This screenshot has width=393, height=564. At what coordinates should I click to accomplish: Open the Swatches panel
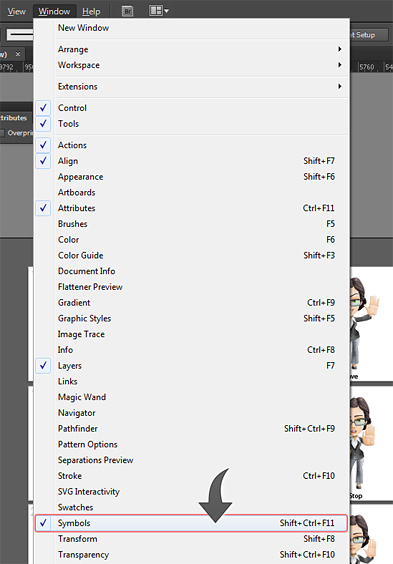(x=192, y=508)
